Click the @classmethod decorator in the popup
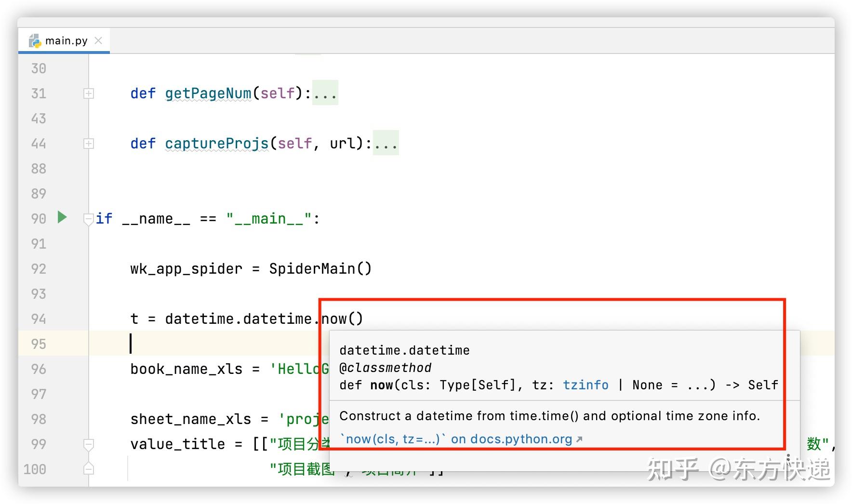Viewport: 852px width, 504px height. (x=386, y=368)
